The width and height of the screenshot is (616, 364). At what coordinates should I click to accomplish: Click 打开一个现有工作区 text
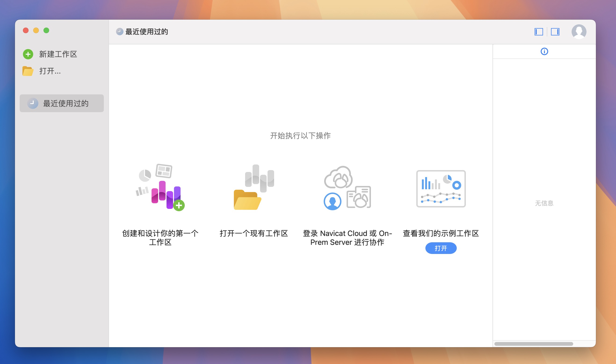tap(254, 233)
